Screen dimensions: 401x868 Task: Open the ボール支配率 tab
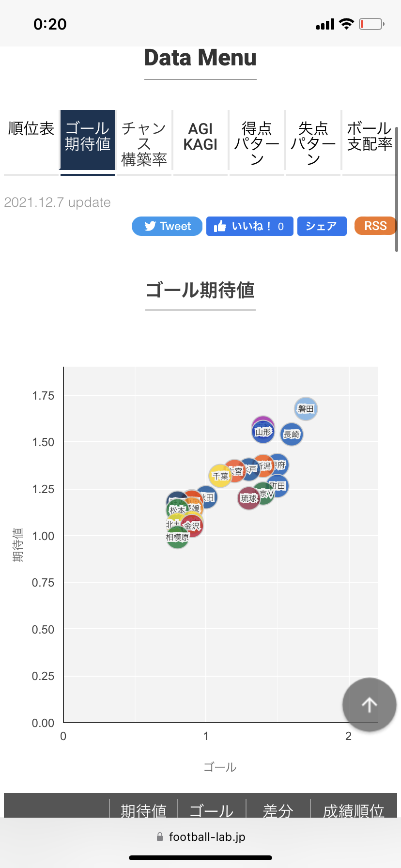(369, 137)
